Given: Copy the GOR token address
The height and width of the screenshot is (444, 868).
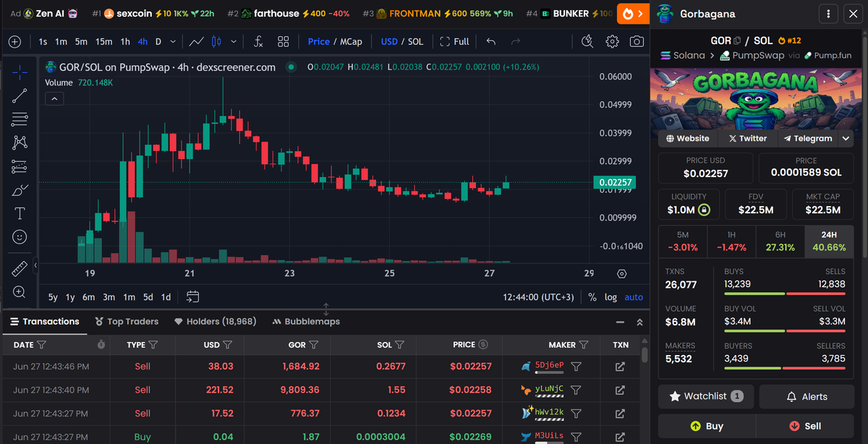Looking at the screenshot, I should coord(737,41).
